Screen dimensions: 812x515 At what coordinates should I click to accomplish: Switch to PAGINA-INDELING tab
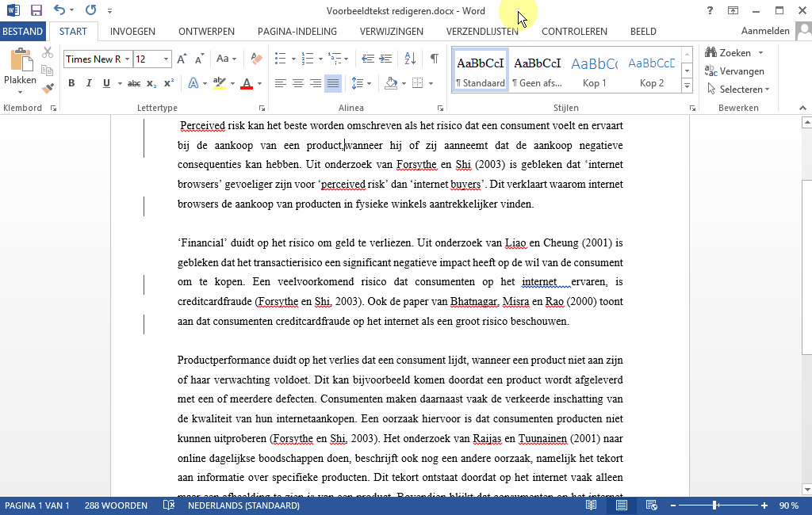point(297,32)
